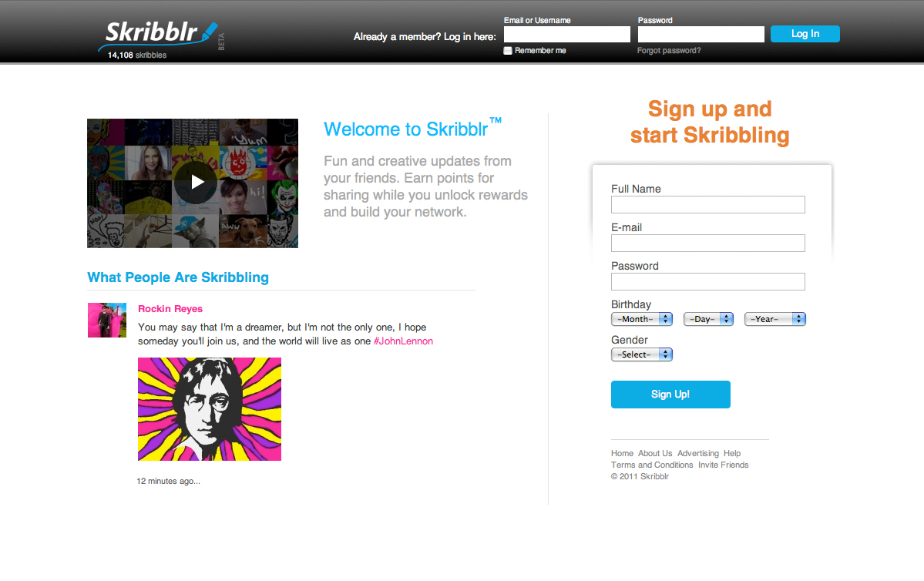Follow the #JohnLennon hashtag link
The image size is (924, 581).
403,341
